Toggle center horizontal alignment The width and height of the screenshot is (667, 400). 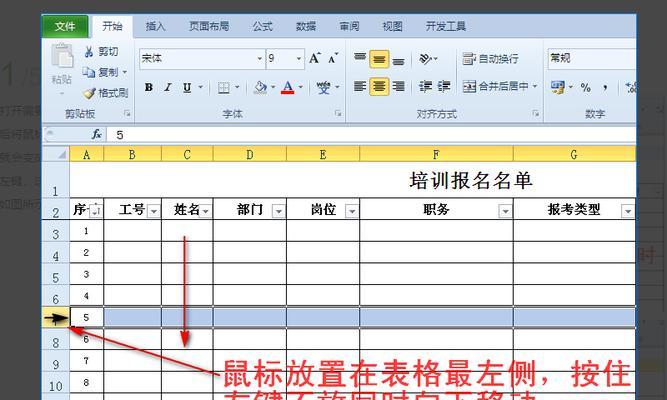tap(379, 87)
